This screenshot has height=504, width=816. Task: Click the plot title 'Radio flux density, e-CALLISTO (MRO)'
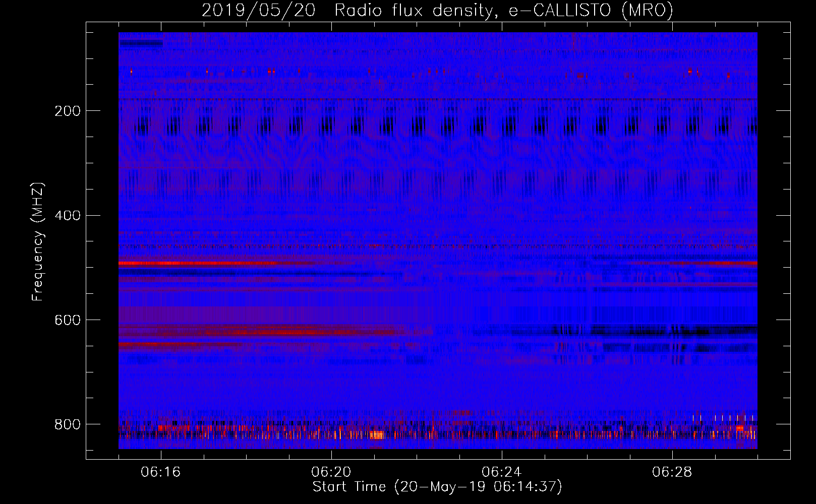click(x=504, y=11)
